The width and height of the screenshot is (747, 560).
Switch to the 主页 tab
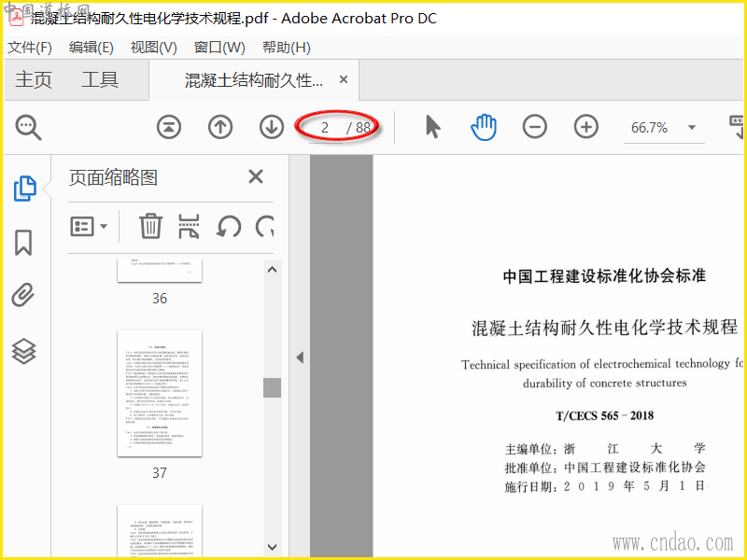coord(34,79)
